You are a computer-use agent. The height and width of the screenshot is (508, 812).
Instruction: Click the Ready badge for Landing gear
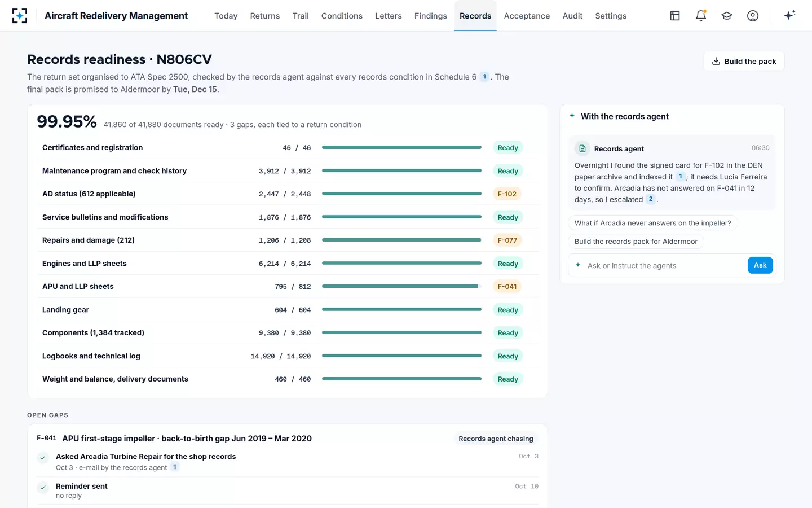(x=507, y=310)
